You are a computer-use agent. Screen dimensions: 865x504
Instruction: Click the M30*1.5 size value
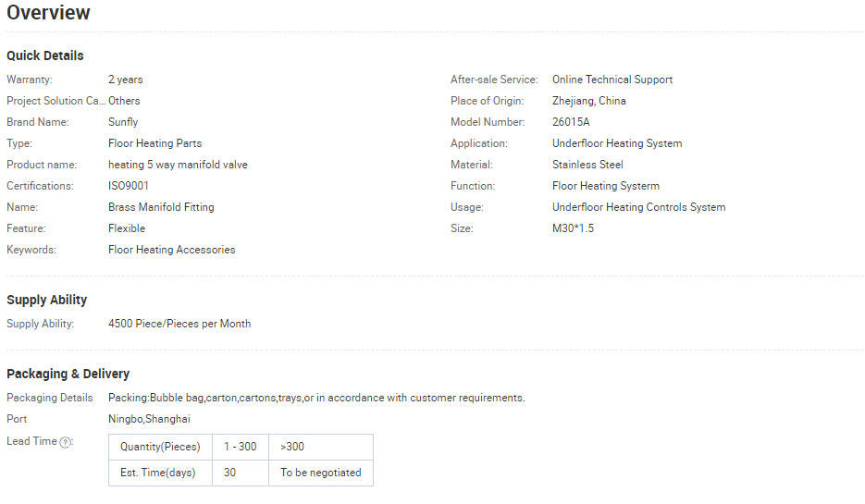573,228
